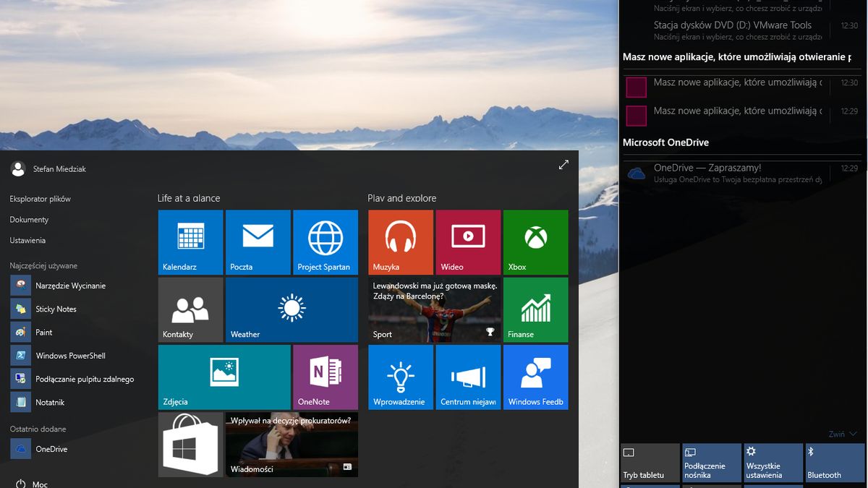Expand Start menu to full screen
This screenshot has height=488, width=868.
[x=563, y=165]
